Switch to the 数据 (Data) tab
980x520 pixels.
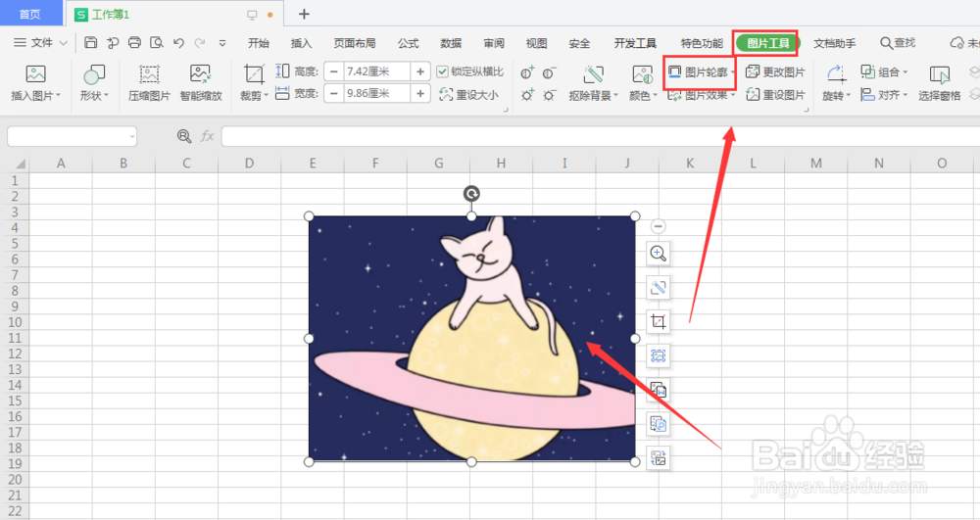click(x=451, y=43)
